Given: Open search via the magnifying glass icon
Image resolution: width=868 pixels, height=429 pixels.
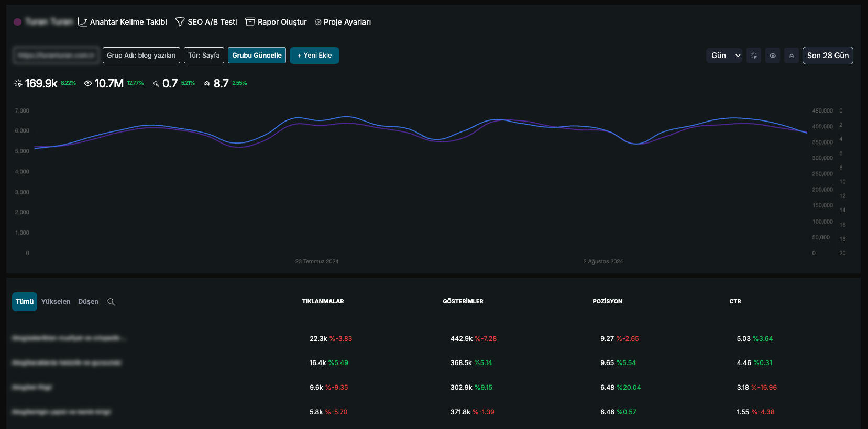Looking at the screenshot, I should point(111,302).
